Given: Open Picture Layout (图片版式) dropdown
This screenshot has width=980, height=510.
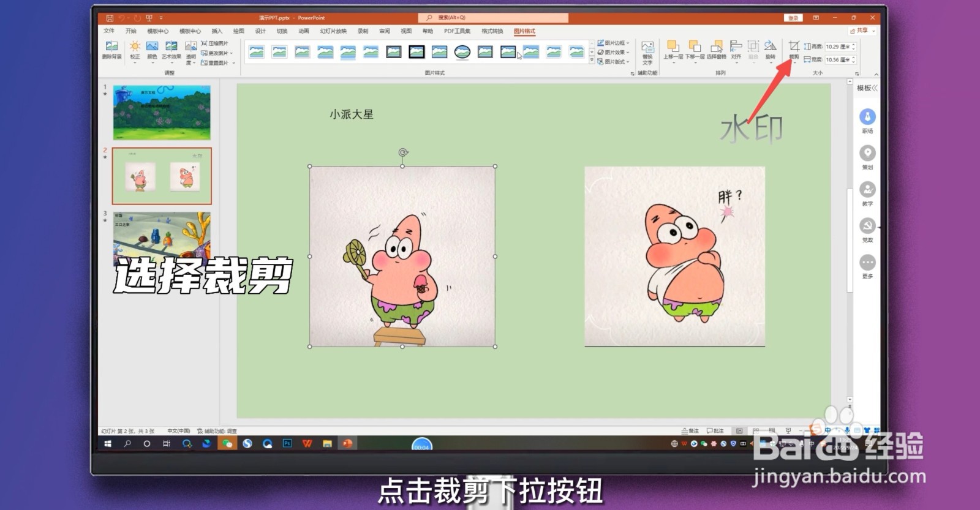Looking at the screenshot, I should tap(613, 62).
